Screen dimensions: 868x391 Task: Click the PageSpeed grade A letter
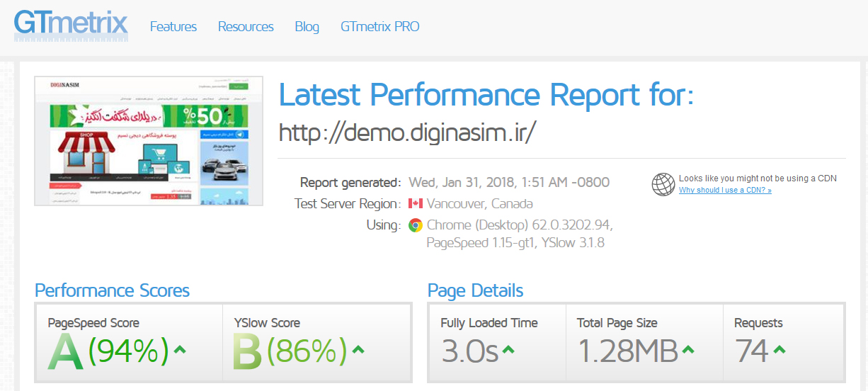point(64,352)
